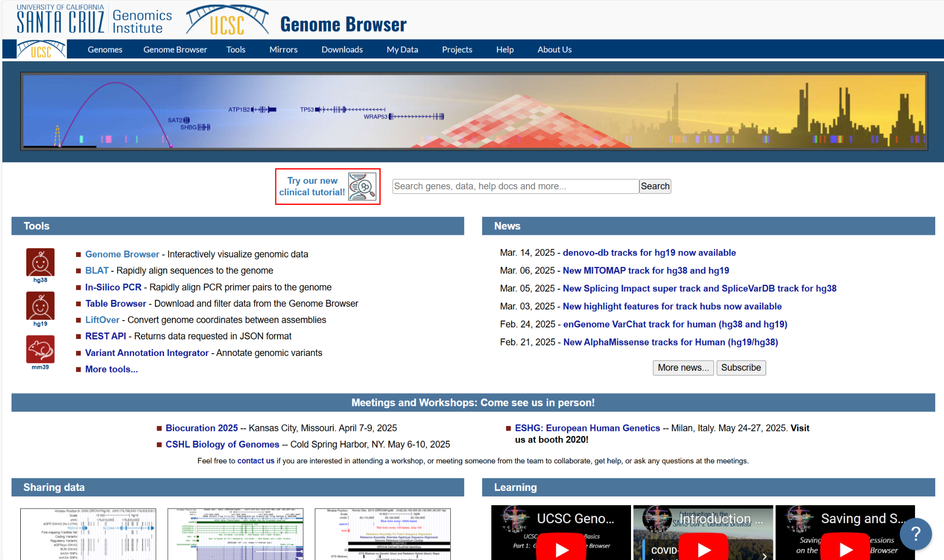Open the Mirrors menu

coord(283,49)
